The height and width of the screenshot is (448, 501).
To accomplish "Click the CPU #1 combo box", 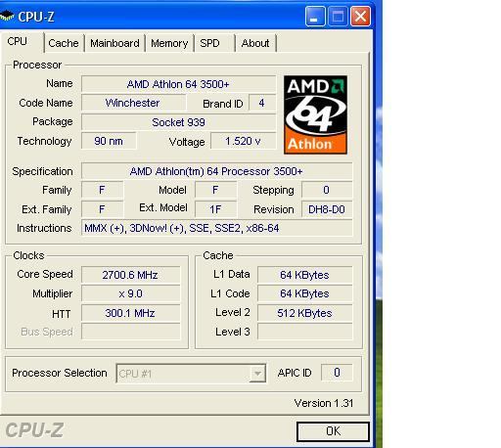I will click(191, 374).
